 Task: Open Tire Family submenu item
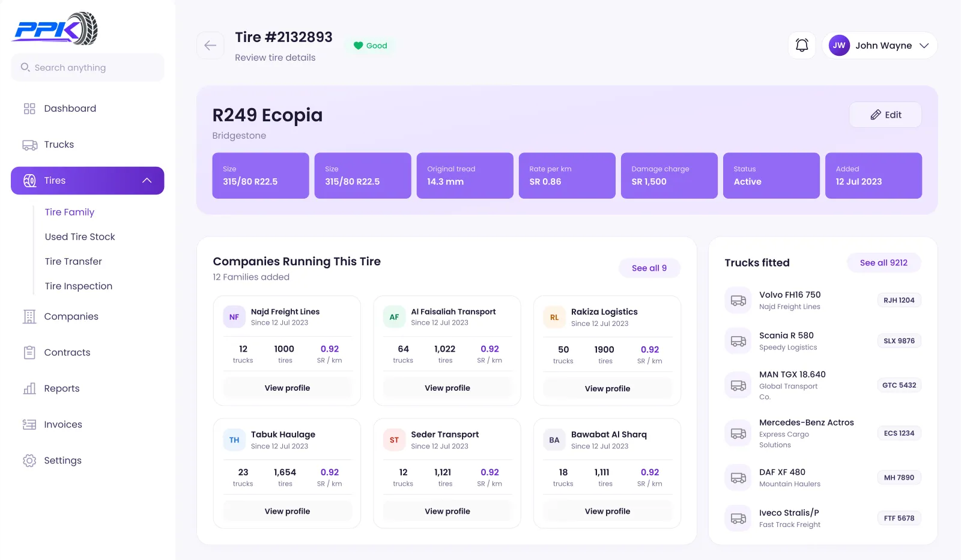click(x=70, y=212)
